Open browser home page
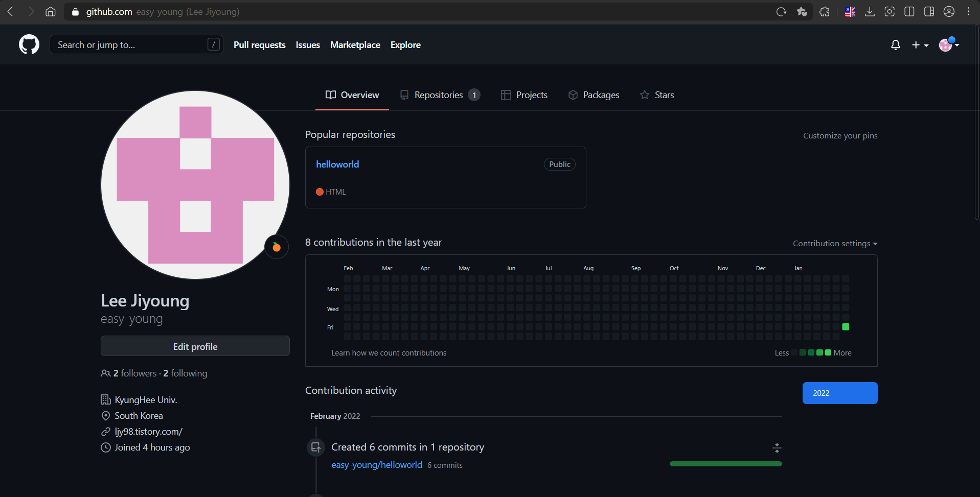The image size is (980, 497). (51, 12)
